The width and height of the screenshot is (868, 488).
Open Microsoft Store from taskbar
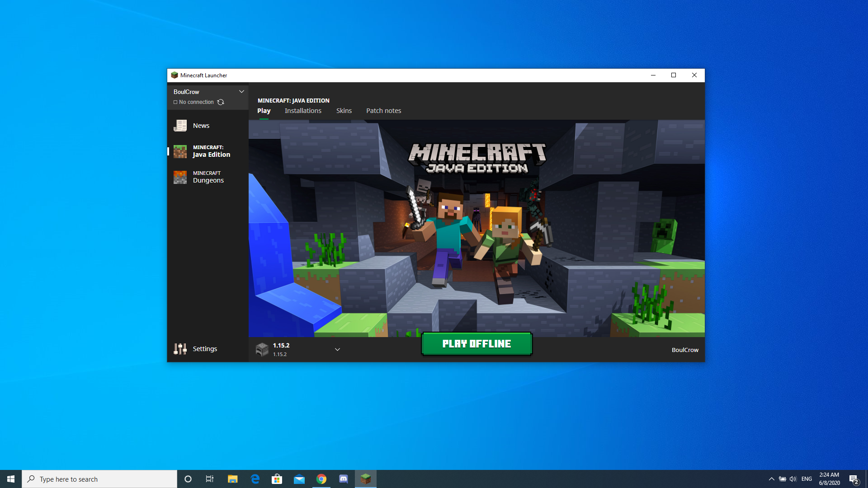277,479
